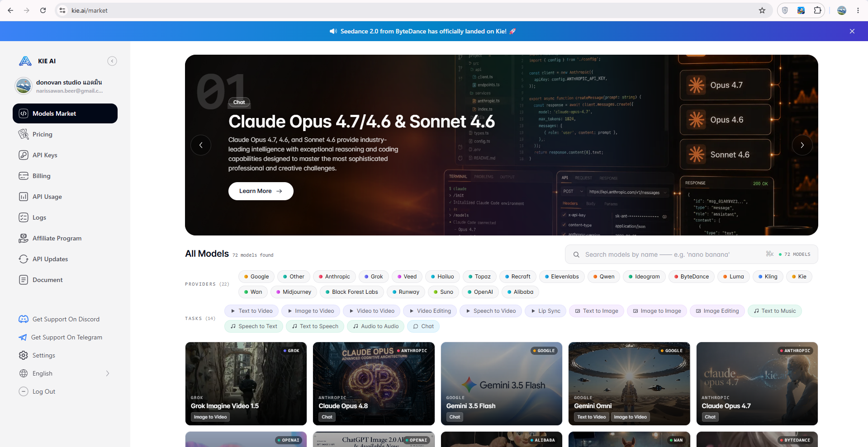Screen dimensions: 868x447
Task: Filter by Black Forest Labs provider
Action: point(352,292)
